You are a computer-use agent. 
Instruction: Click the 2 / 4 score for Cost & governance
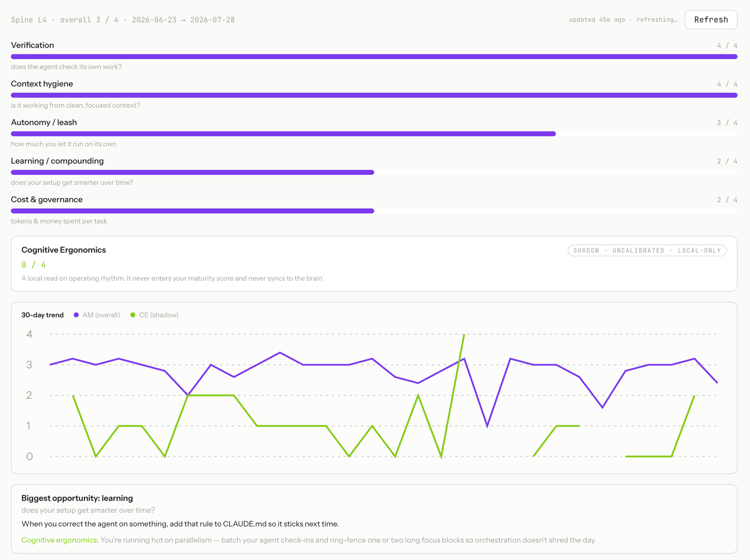tap(727, 200)
